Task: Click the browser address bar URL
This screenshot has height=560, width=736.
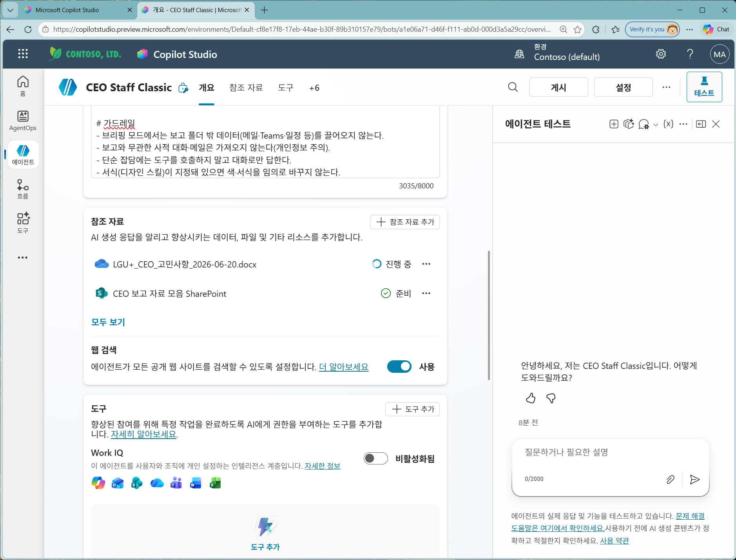Action: (x=302, y=29)
